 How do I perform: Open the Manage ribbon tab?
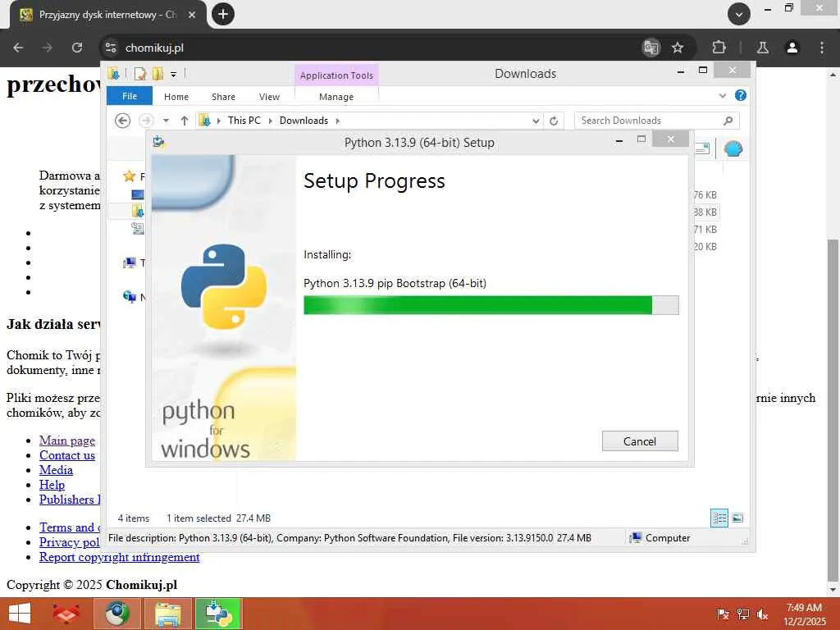[336, 97]
